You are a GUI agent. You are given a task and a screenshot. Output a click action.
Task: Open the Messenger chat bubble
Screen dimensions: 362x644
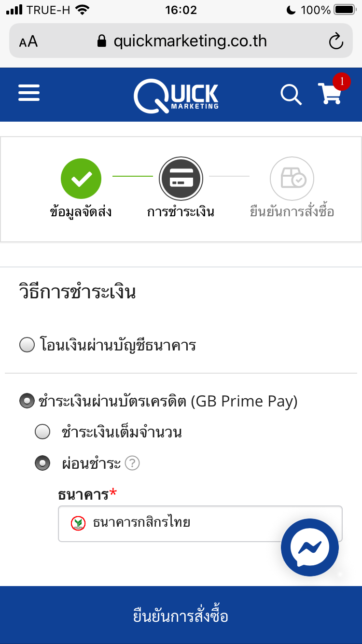309,547
